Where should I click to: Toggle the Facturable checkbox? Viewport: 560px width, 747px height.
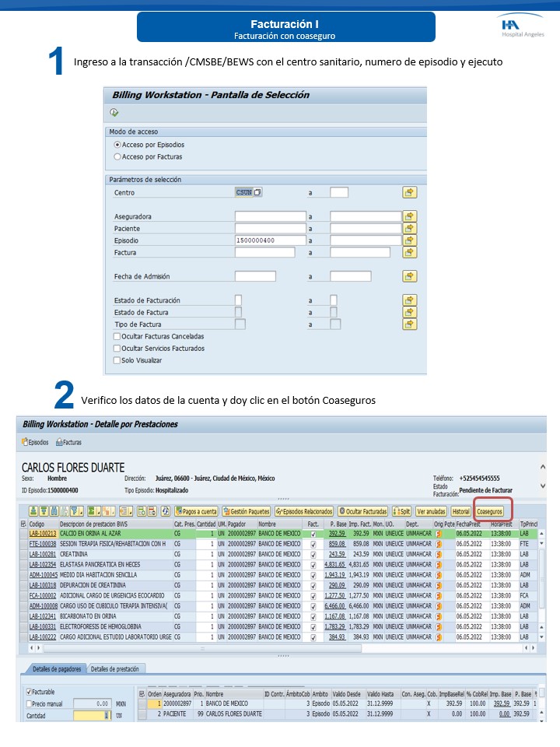click(x=30, y=691)
